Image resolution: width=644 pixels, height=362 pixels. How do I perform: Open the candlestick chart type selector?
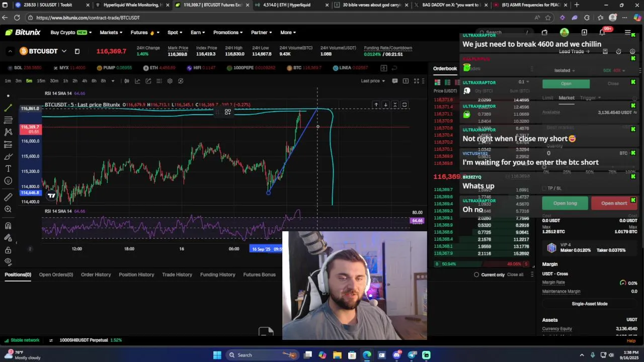126,81
